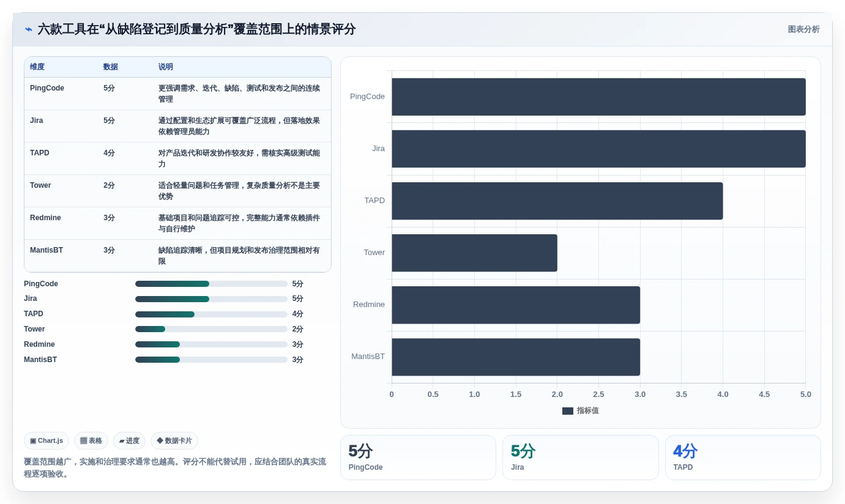845x504 pixels.
Task: Click the Redmine bar in the chart
Action: (x=516, y=305)
